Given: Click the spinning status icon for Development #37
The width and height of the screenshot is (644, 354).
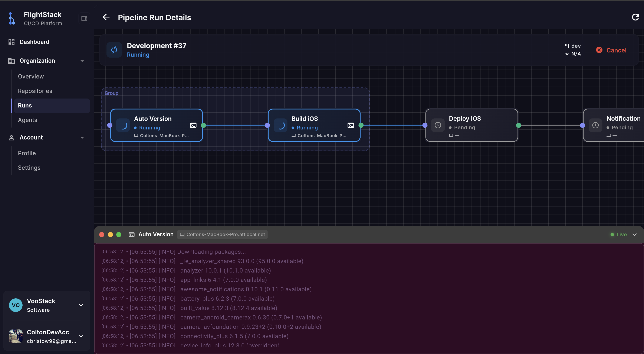Looking at the screenshot, I should (114, 50).
